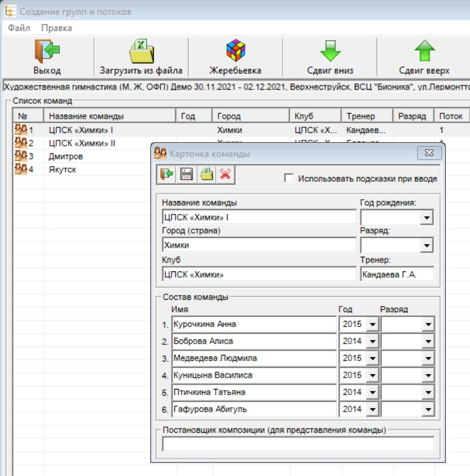This screenshot has height=476, width=470.
Task: Open the Файл menu
Action: coord(19,28)
